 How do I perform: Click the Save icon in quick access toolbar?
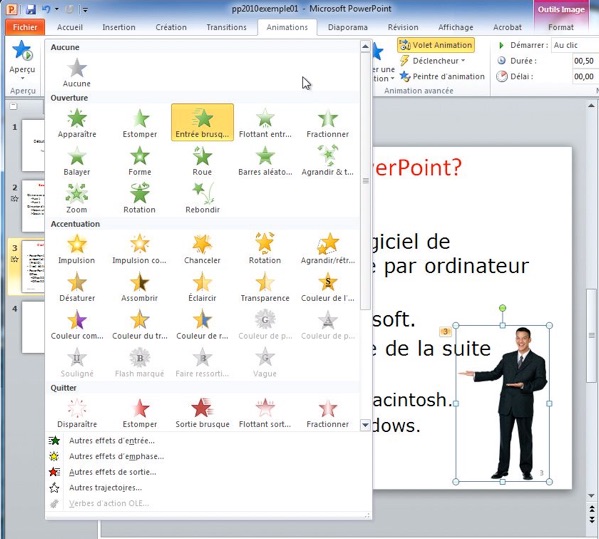(x=31, y=9)
